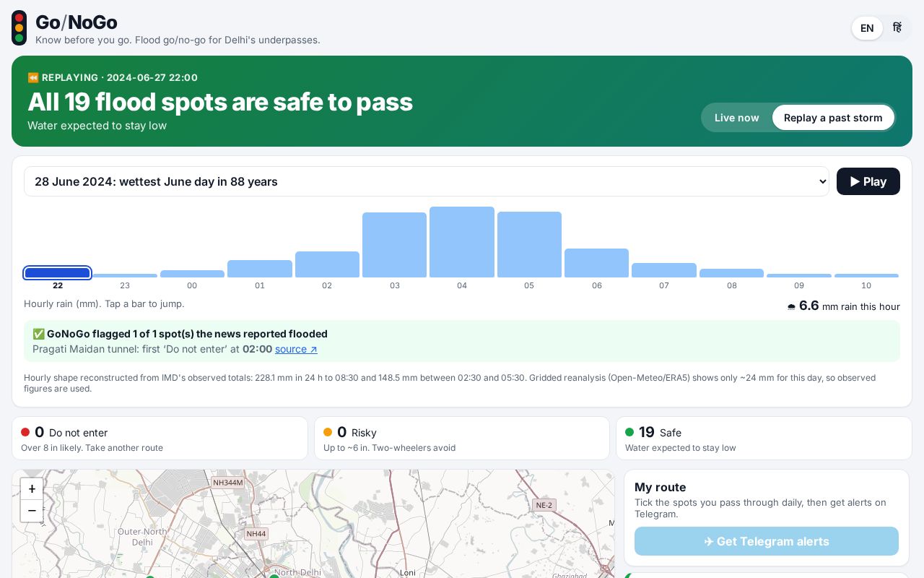Image resolution: width=924 pixels, height=578 pixels.
Task: Select the Live now mode
Action: [736, 118]
